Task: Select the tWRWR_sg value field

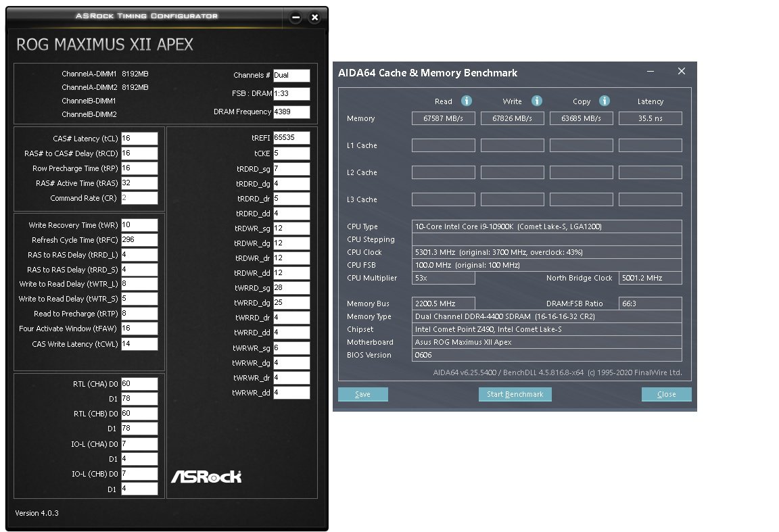Action: point(291,348)
